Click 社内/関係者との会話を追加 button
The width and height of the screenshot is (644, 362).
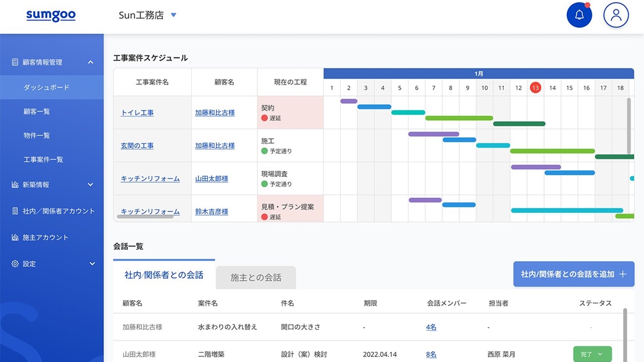[x=573, y=274]
